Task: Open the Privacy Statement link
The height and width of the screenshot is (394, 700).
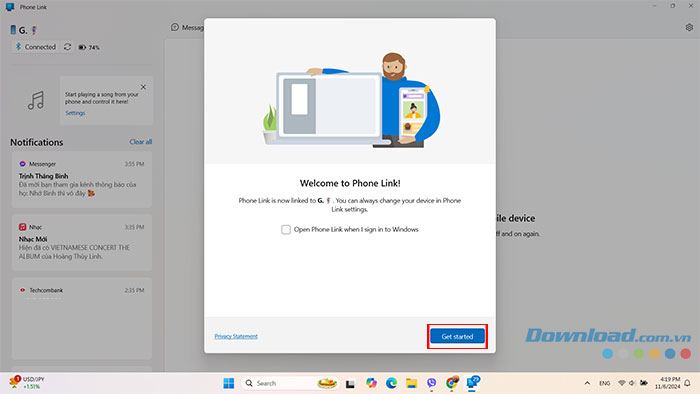Action: [x=236, y=336]
